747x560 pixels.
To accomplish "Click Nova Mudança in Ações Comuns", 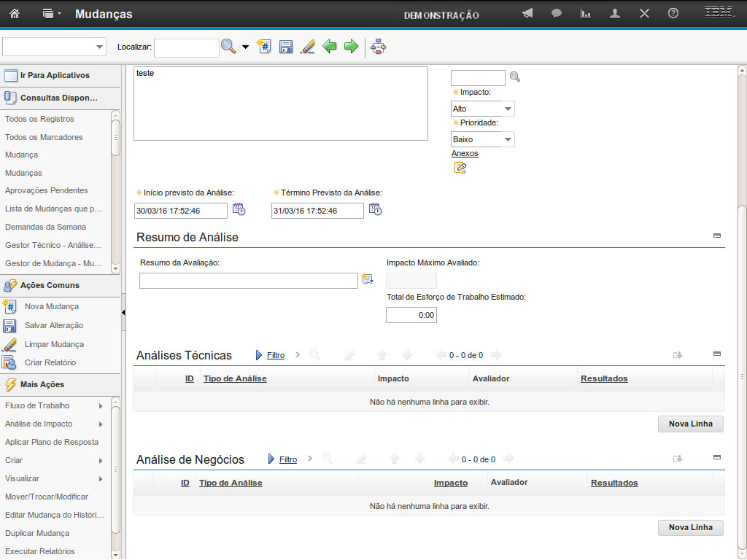I will point(51,307).
